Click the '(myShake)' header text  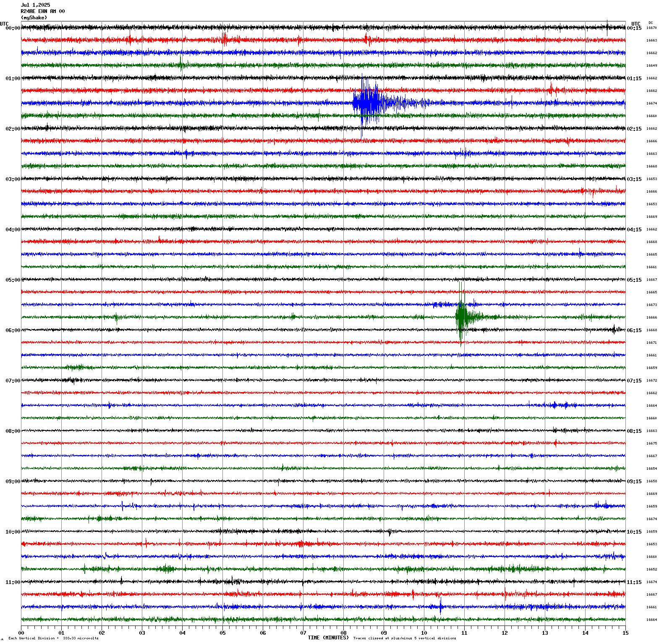(x=34, y=18)
